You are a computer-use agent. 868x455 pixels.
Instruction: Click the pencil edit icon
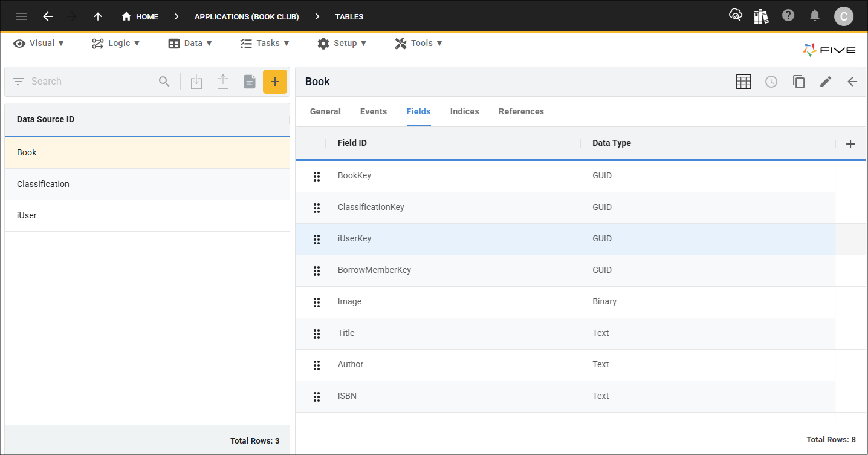[826, 82]
